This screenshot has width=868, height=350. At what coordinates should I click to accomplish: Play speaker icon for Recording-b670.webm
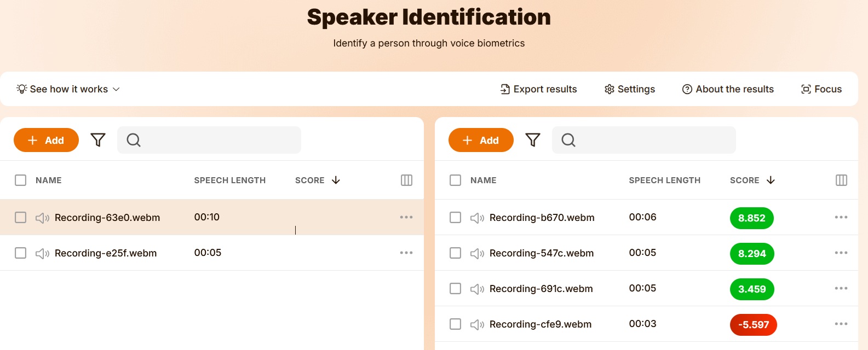point(477,218)
